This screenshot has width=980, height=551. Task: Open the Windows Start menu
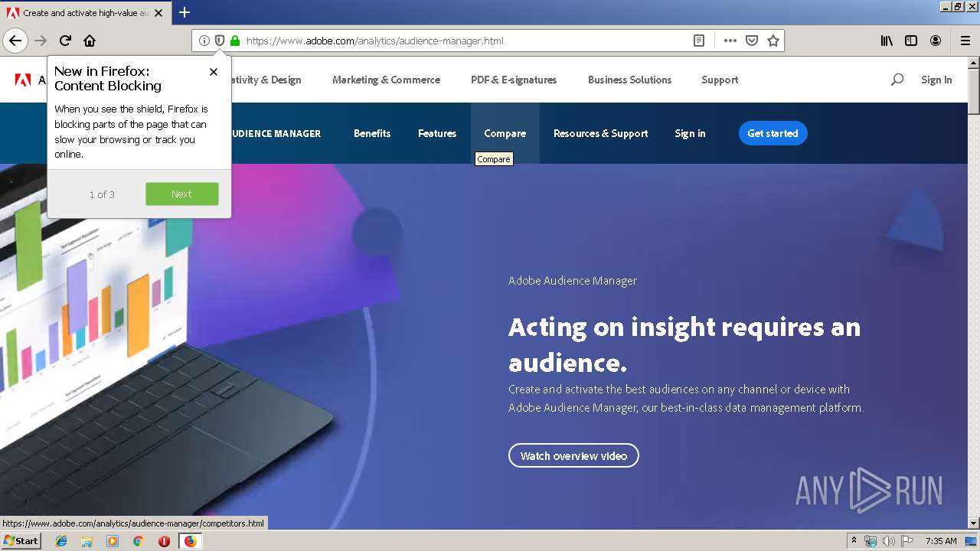click(21, 541)
